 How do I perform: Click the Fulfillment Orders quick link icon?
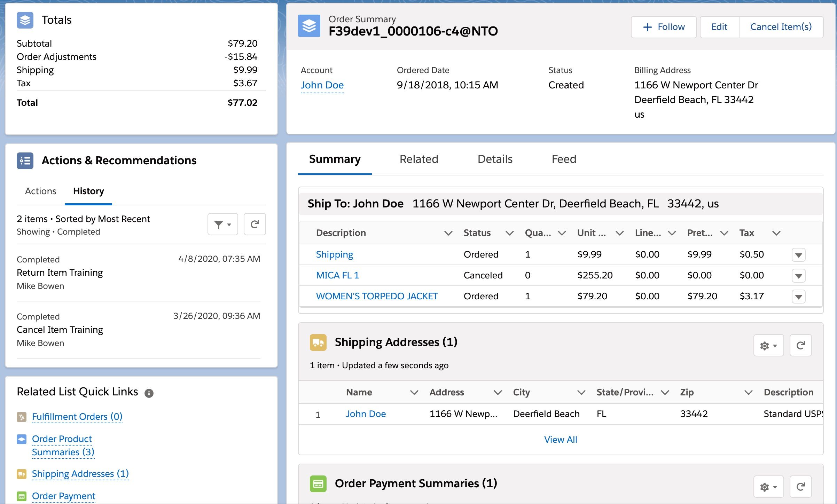[22, 416]
